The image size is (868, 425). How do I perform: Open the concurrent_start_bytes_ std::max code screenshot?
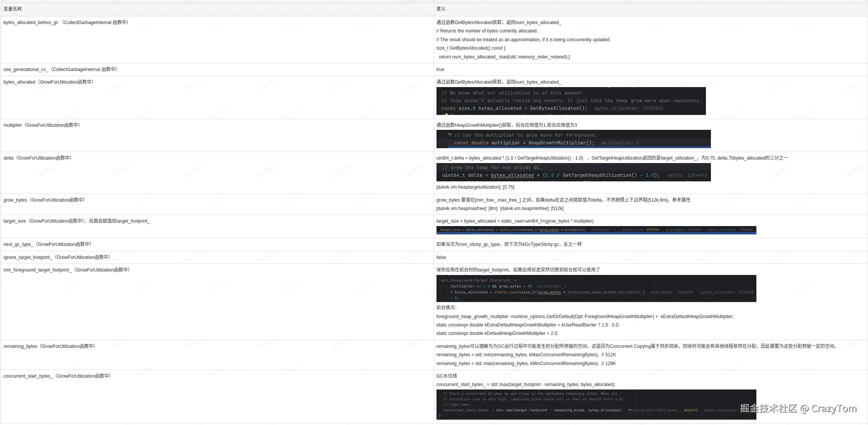[573, 402]
